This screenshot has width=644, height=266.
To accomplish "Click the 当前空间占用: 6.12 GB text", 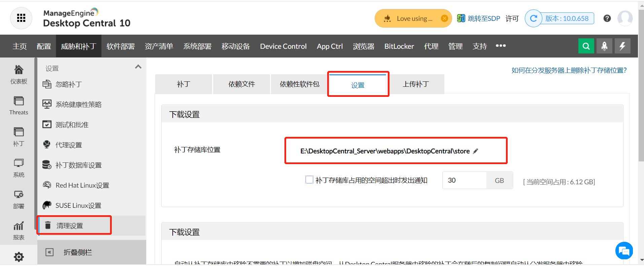I will pyautogui.click(x=559, y=182).
